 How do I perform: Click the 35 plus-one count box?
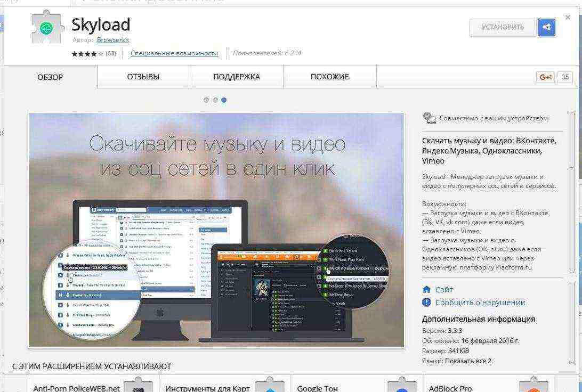click(565, 77)
